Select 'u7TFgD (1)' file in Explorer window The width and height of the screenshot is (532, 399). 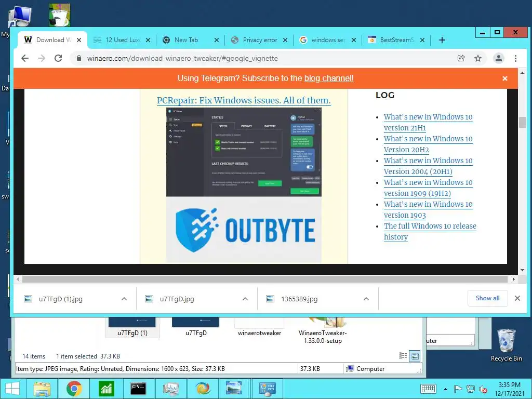coord(132,328)
